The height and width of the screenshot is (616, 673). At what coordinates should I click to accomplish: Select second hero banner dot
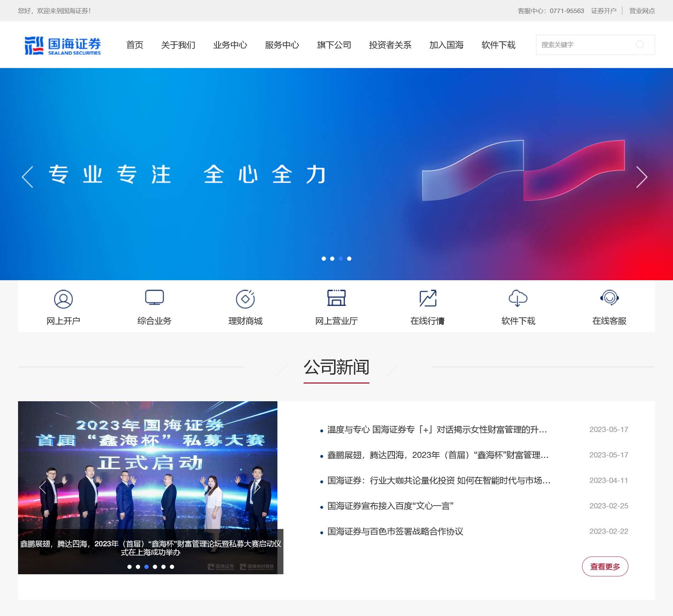click(x=332, y=259)
